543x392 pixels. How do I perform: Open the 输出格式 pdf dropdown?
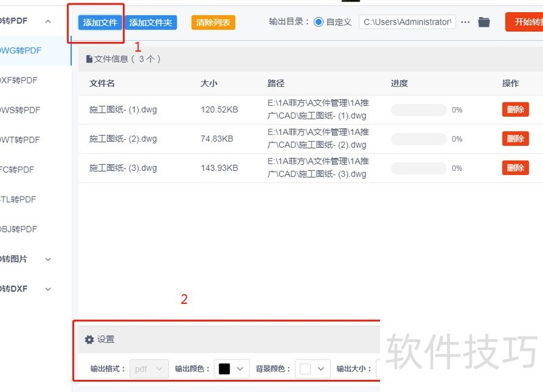click(149, 368)
